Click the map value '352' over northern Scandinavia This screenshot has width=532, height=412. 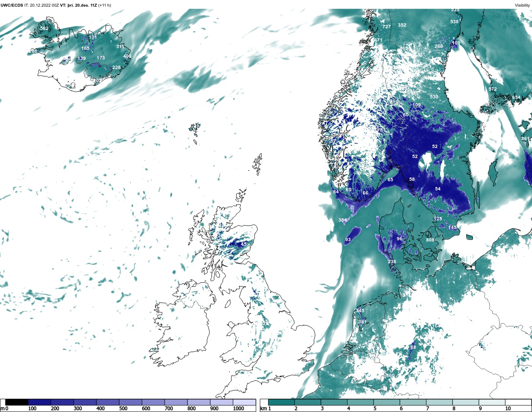[402, 25]
